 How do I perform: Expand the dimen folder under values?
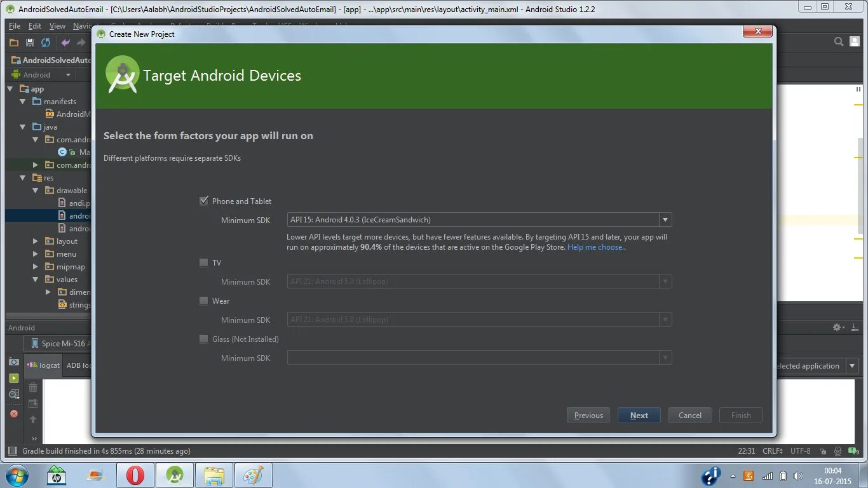48,292
